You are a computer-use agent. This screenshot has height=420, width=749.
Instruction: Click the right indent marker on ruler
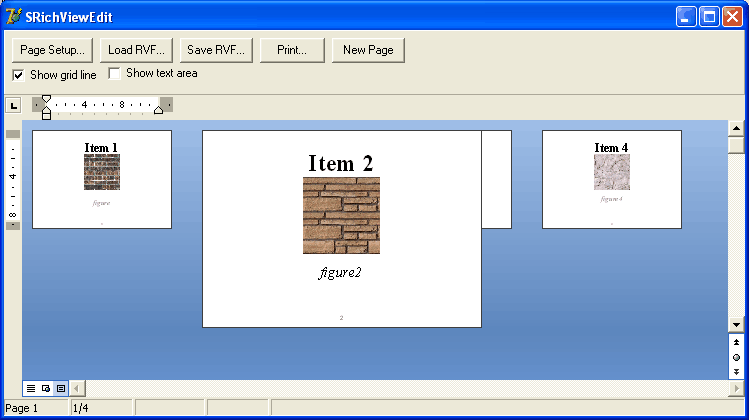coord(158,109)
